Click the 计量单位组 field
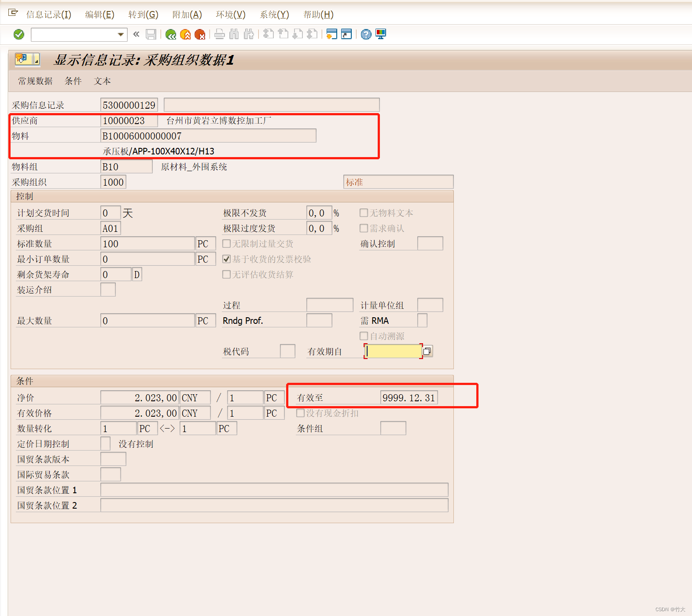The image size is (692, 616). tap(430, 305)
